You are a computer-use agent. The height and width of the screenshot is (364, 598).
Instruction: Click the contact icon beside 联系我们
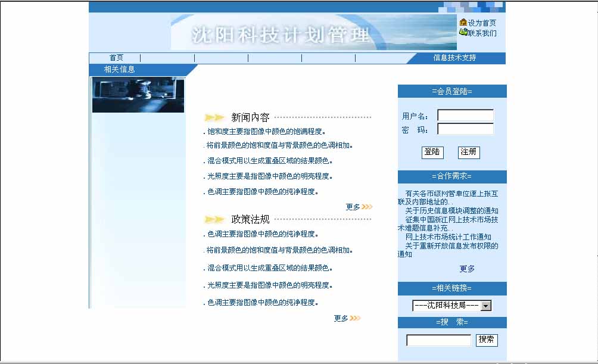[463, 32]
